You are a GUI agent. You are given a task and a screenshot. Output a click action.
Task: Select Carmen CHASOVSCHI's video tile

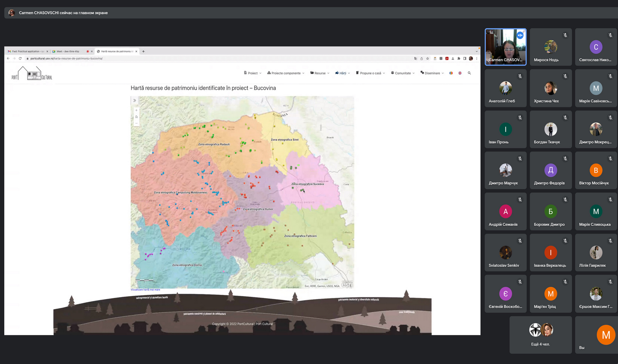[x=505, y=47]
